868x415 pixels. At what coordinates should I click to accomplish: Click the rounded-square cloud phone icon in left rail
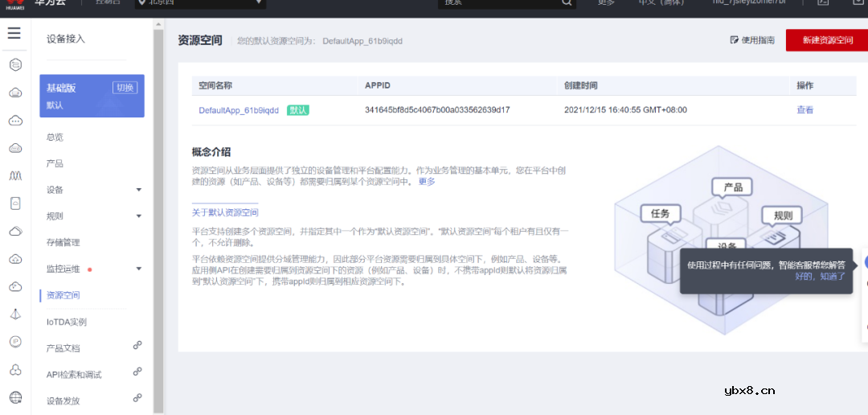click(x=15, y=203)
